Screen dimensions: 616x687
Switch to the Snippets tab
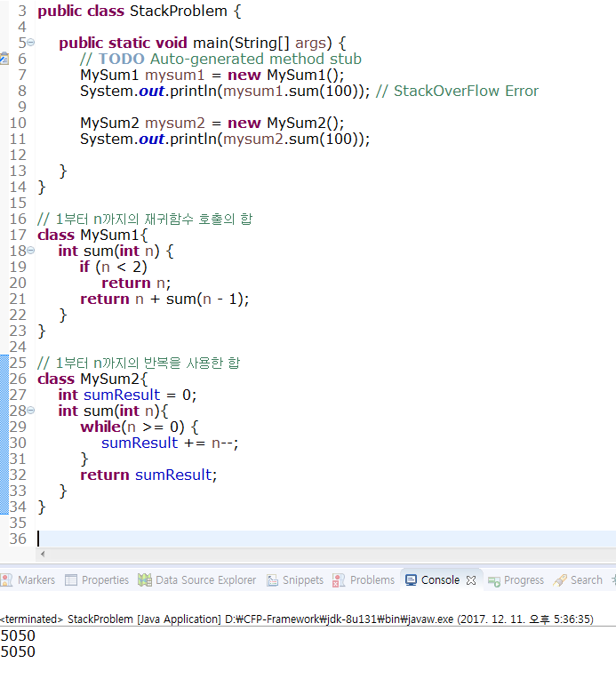(x=303, y=580)
